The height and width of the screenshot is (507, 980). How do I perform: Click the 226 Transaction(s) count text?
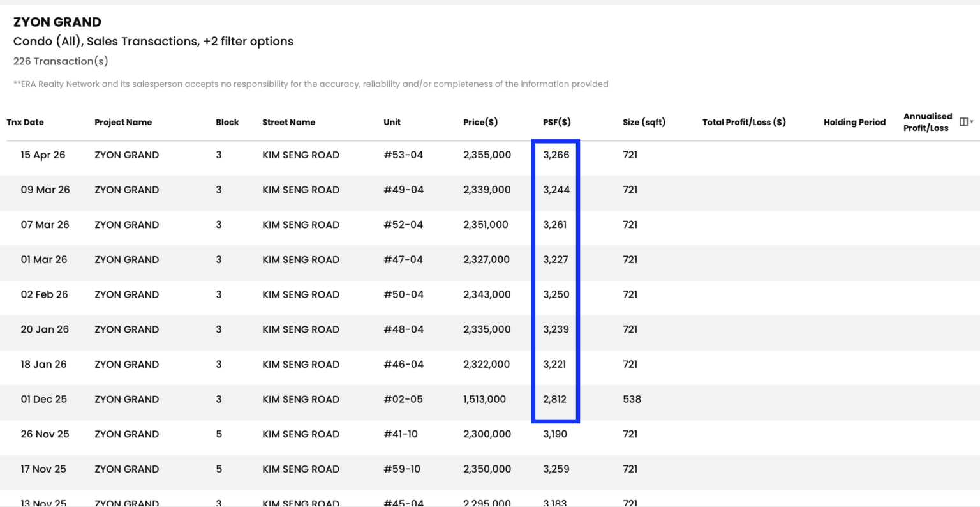61,61
